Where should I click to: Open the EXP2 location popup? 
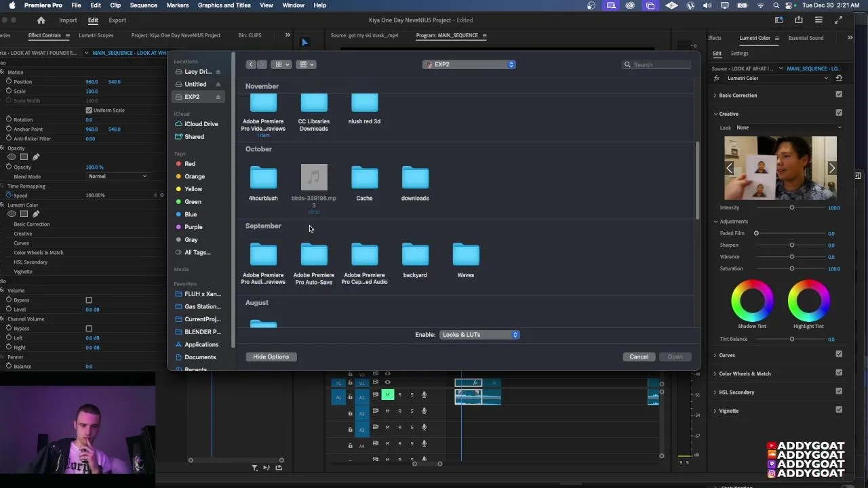coord(469,64)
